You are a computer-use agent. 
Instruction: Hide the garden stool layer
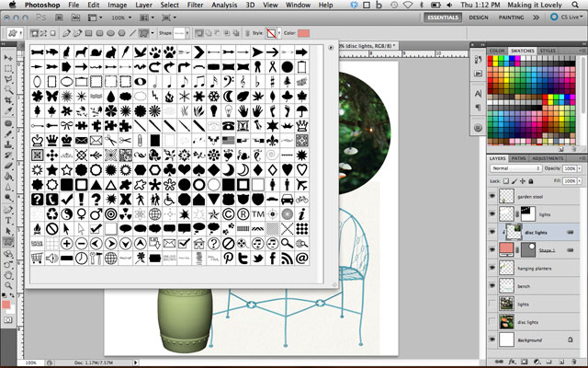(493, 196)
